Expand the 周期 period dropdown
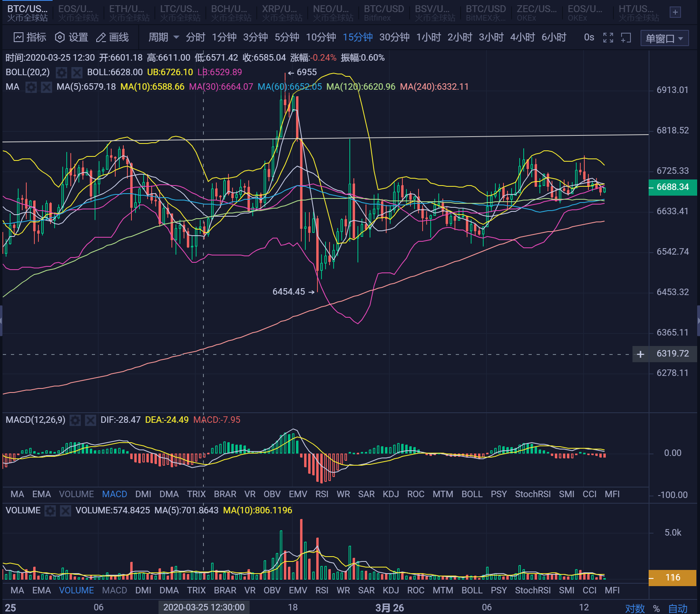Viewport: 700px width, 614px height. [x=164, y=38]
